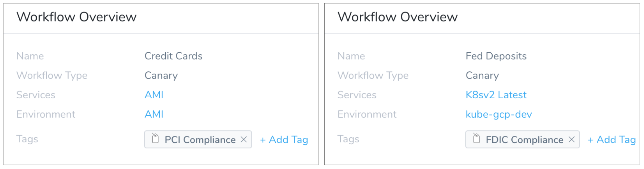The width and height of the screenshot is (644, 169).
Task: Open the AMI environment link
Action: (154, 114)
